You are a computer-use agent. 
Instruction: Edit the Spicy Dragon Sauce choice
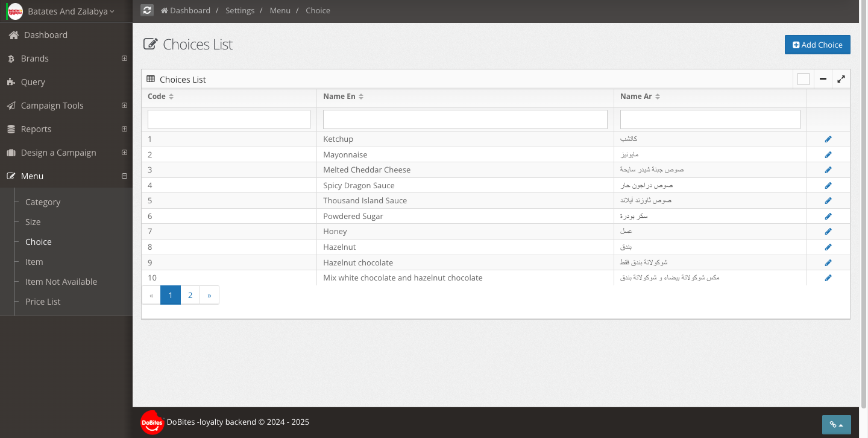tap(828, 185)
